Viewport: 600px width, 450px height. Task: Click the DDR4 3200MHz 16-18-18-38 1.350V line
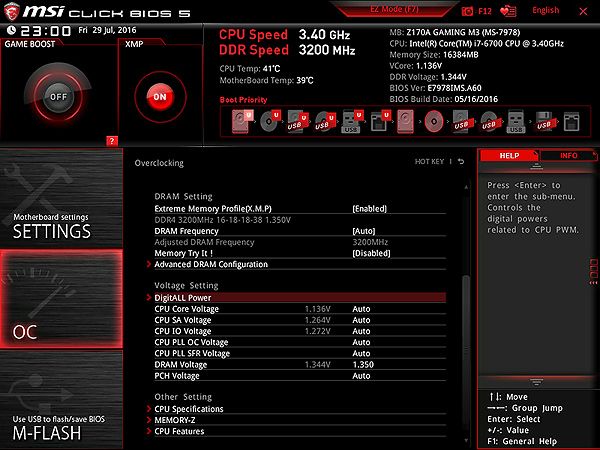pyautogui.click(x=222, y=220)
